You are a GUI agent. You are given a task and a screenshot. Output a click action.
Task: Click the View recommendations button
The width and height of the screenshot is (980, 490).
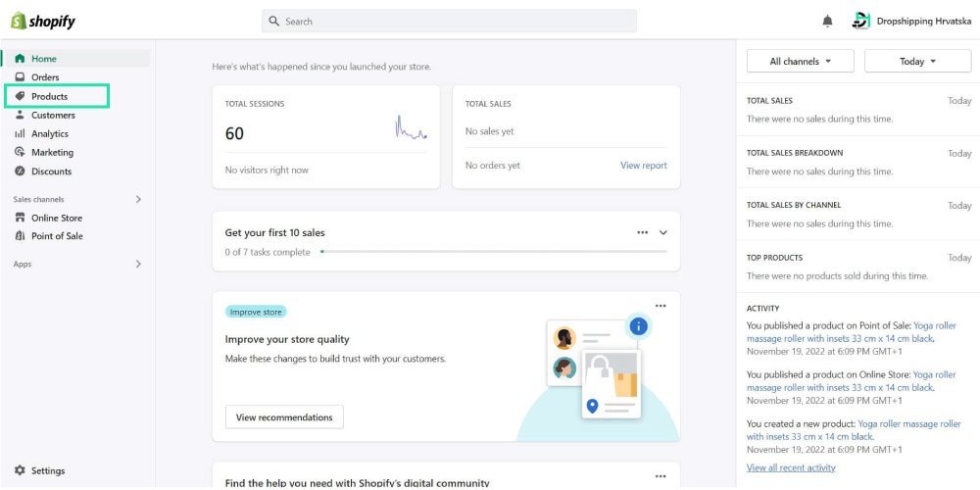click(x=284, y=417)
